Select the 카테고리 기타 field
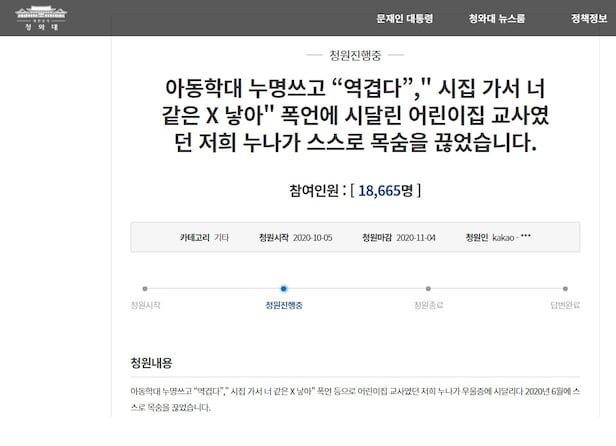 tap(204, 237)
